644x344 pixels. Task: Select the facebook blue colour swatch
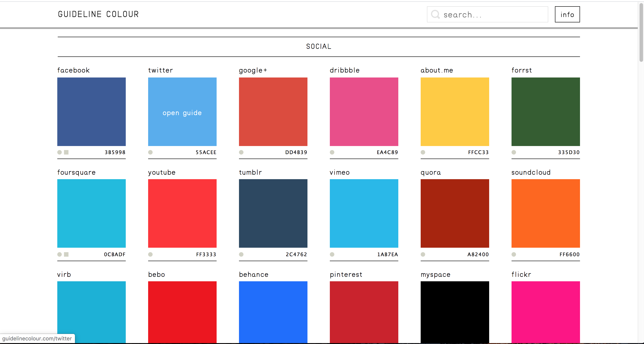(92, 112)
